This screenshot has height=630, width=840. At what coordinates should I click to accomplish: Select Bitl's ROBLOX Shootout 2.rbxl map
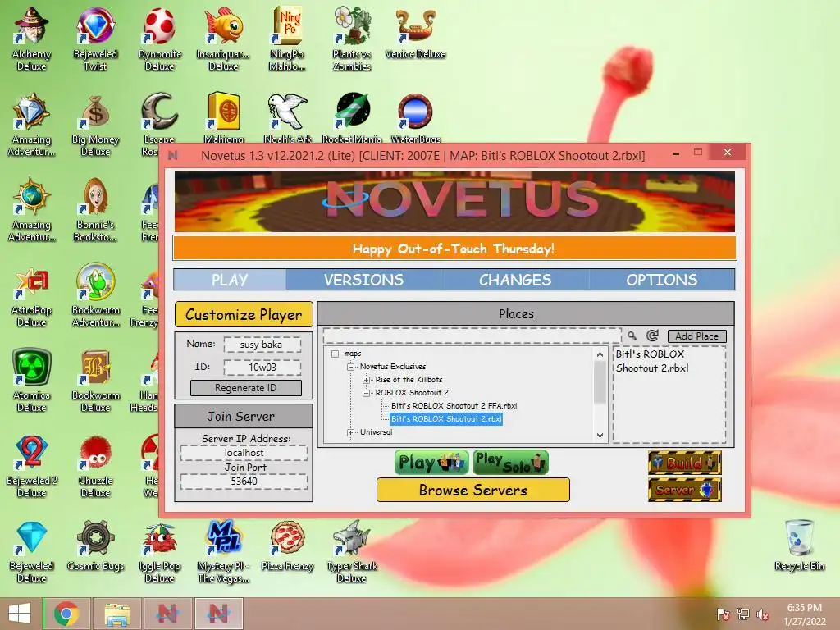[x=446, y=419]
